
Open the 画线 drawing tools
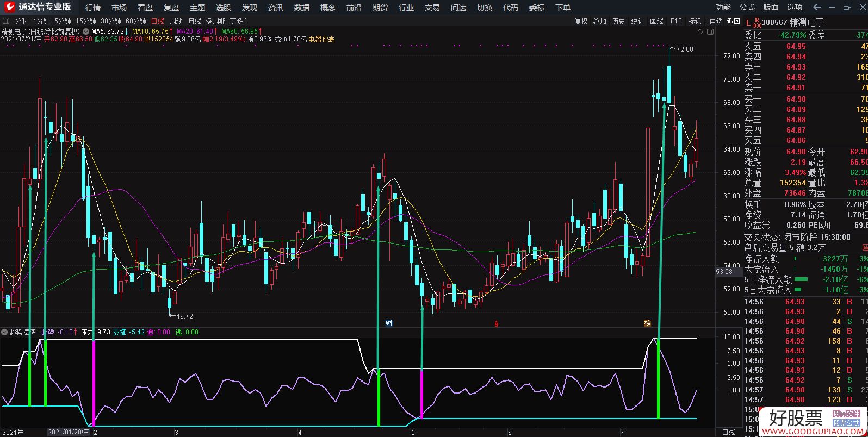[x=657, y=21]
